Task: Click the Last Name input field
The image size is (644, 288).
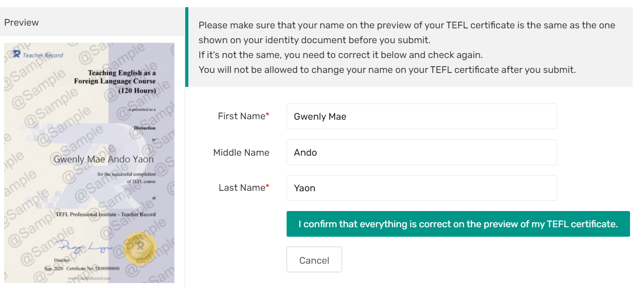Action: pyautogui.click(x=421, y=188)
